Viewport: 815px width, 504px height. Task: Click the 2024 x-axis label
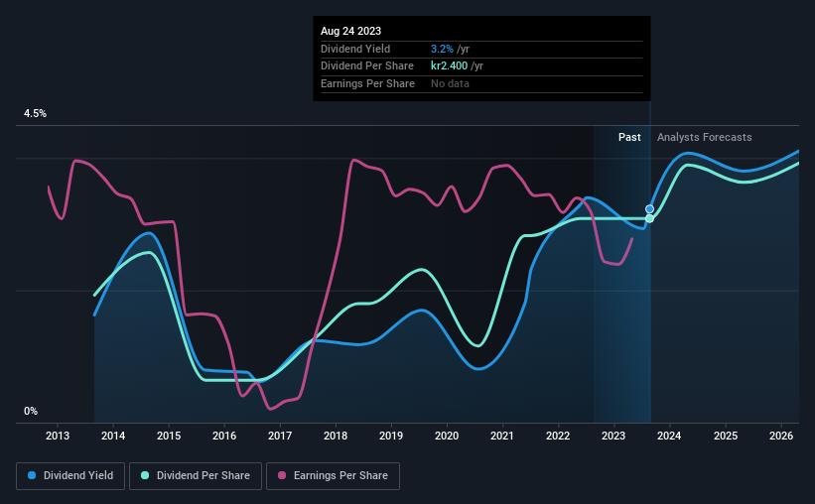click(x=669, y=436)
